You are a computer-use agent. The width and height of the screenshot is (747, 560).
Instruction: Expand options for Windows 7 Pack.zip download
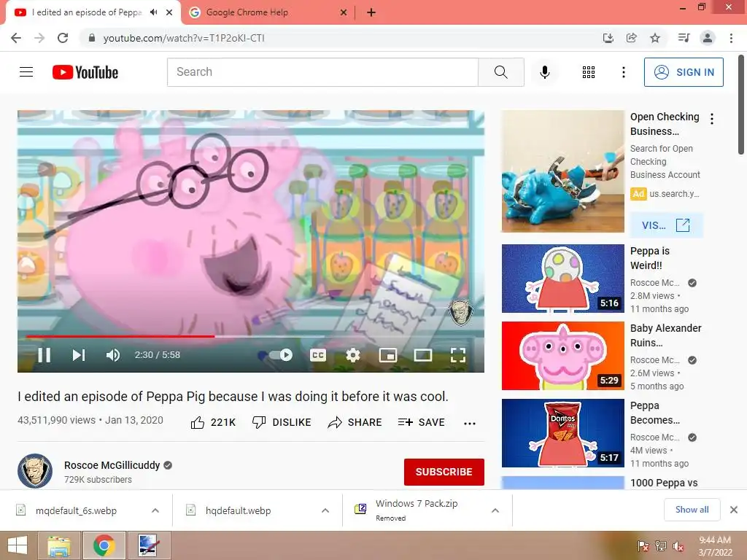point(495,510)
